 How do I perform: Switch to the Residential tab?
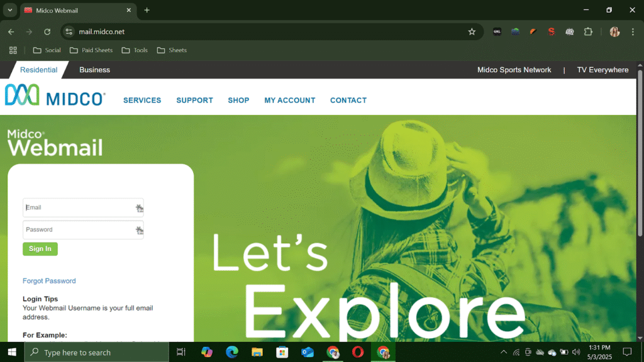coord(38,70)
